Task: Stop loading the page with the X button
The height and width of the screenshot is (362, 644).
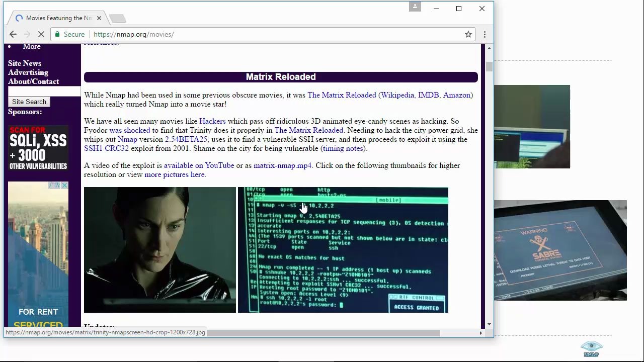Action: click(x=41, y=34)
